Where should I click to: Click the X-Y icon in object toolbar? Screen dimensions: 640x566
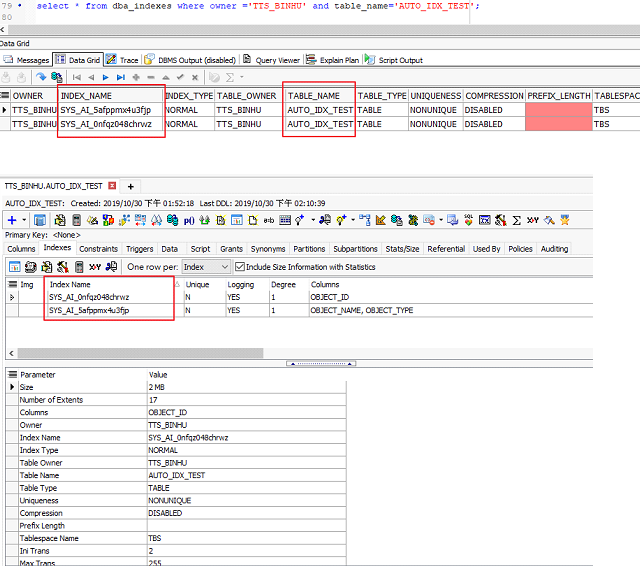tap(533, 220)
